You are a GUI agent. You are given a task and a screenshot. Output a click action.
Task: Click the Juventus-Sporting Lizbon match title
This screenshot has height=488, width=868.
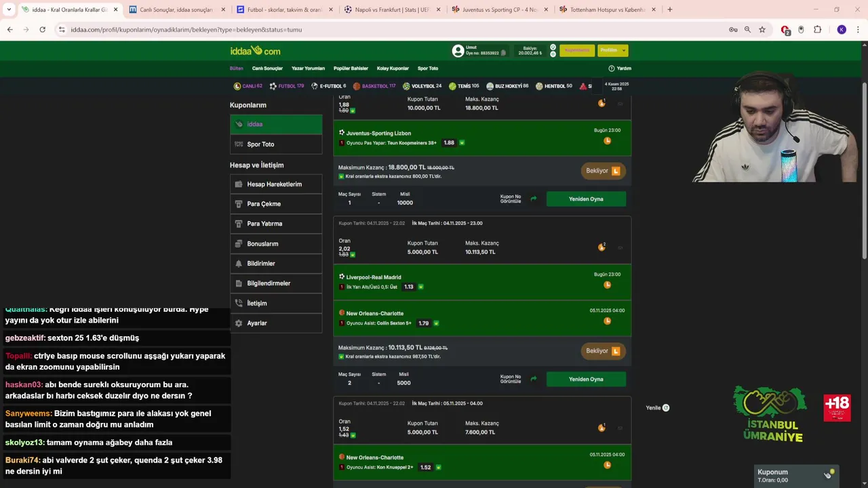tap(378, 133)
